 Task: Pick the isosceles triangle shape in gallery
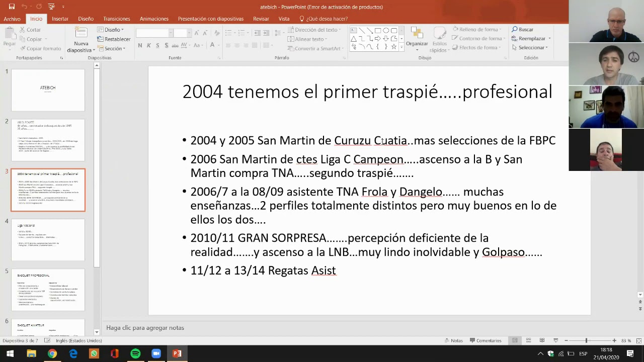coord(354,39)
